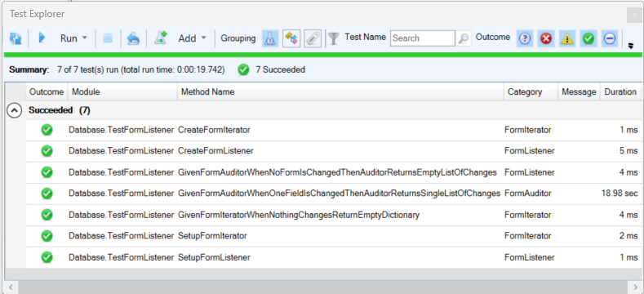This screenshot has width=644, height=294.
Task: Click the FormAuditor category cell
Action: click(528, 194)
